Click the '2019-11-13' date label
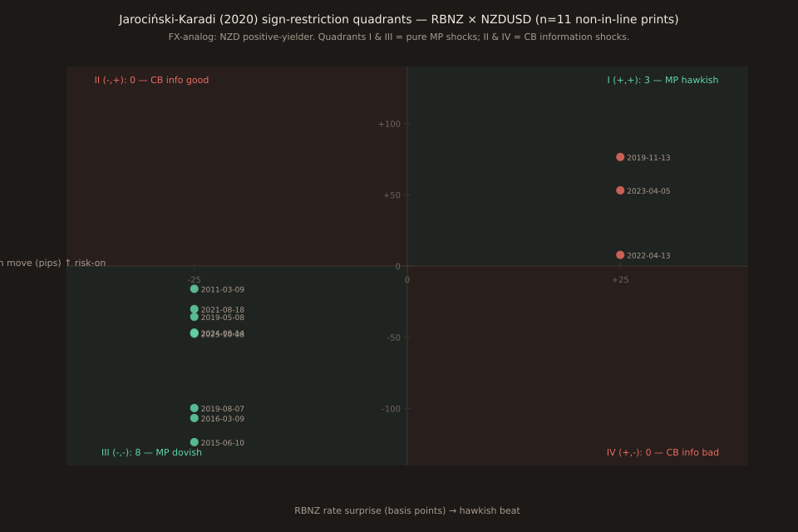This screenshot has height=532, width=798. pos(648,158)
